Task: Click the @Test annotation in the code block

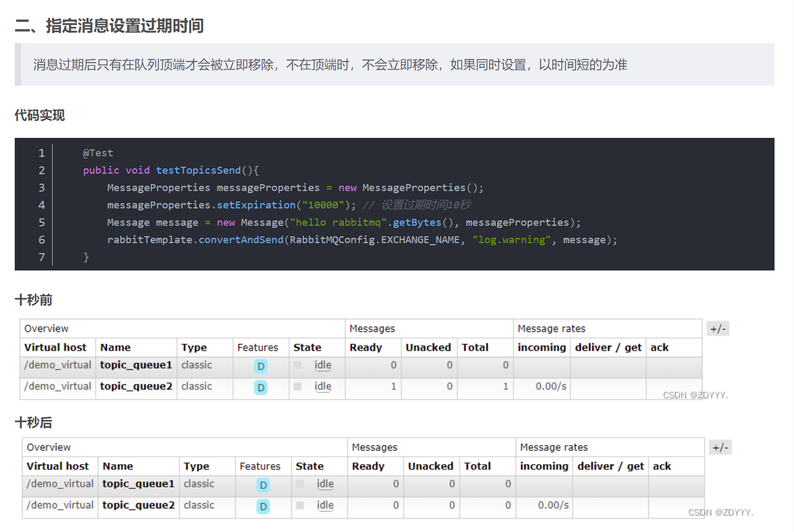Action: tap(98, 153)
